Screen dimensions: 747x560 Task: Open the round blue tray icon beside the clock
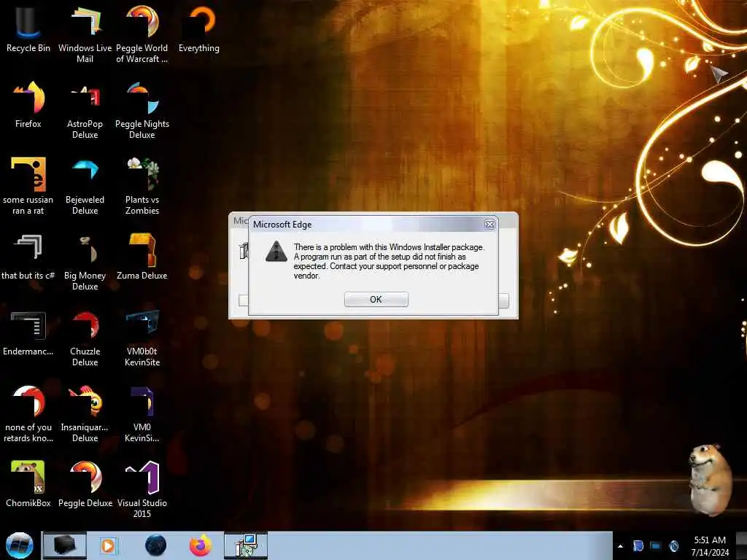point(673,545)
